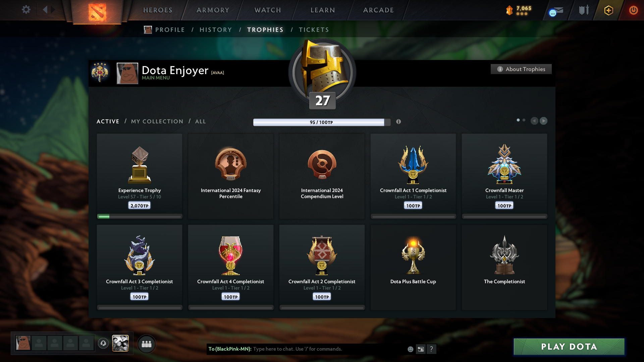Select the second page indicator dot
This screenshot has width=644, height=362.
[524, 120]
